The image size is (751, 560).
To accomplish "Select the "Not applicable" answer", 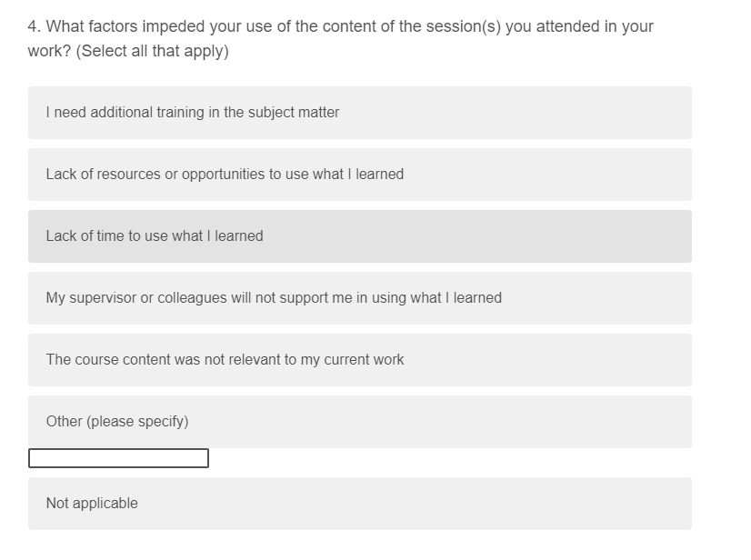I will [x=359, y=504].
